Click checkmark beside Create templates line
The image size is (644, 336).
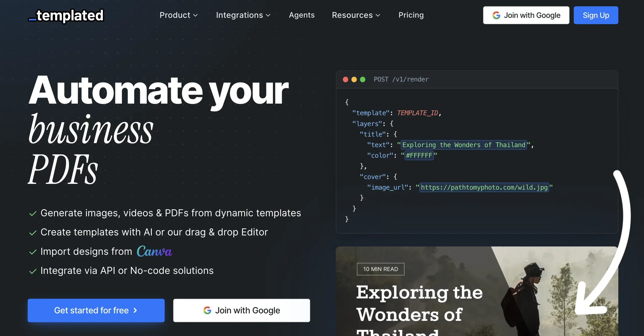[33, 233]
